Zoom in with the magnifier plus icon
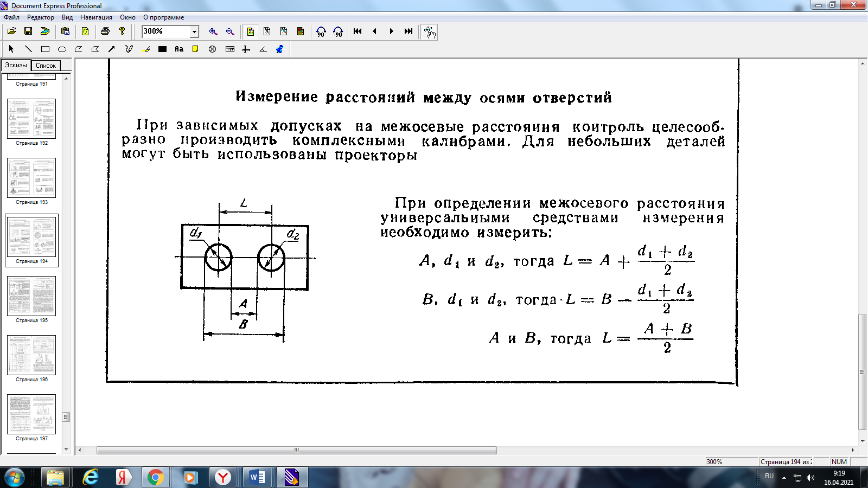Viewport: 868px width, 488px height. point(213,31)
